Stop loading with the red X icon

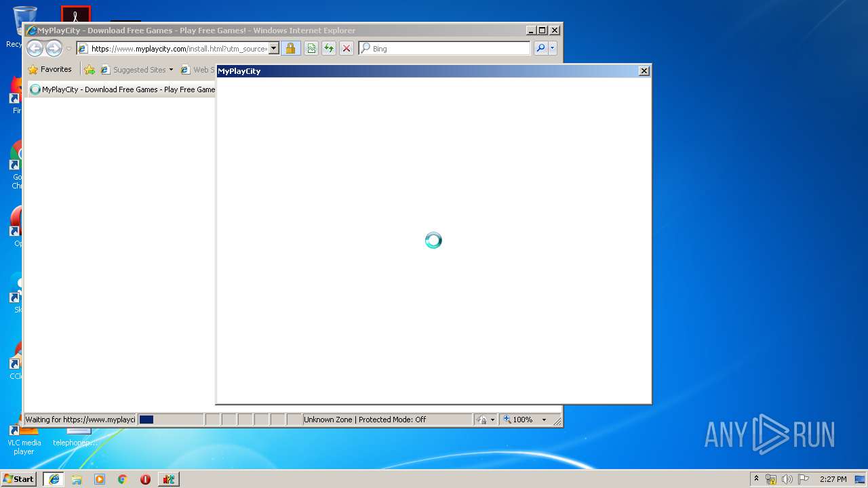click(346, 48)
